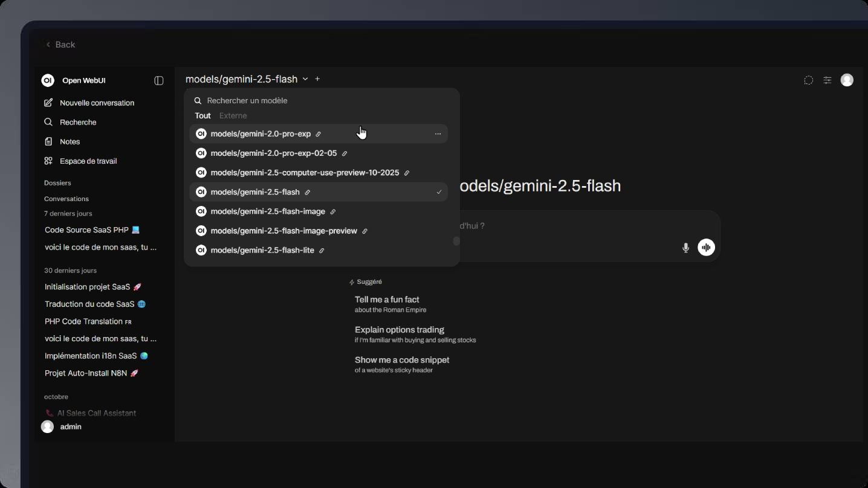Click the microphone dictation icon
The height and width of the screenshot is (488, 868).
(x=685, y=248)
